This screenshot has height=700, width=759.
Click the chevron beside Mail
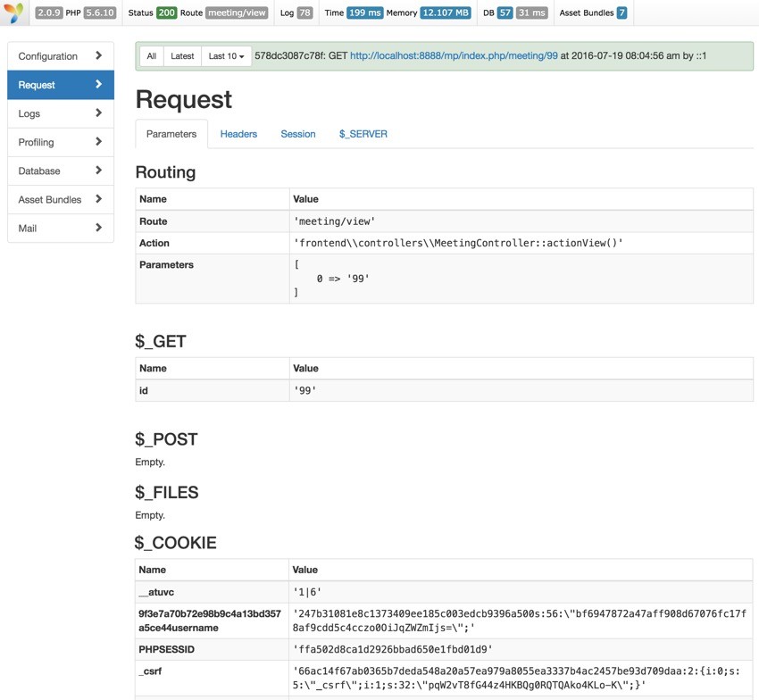[99, 227]
